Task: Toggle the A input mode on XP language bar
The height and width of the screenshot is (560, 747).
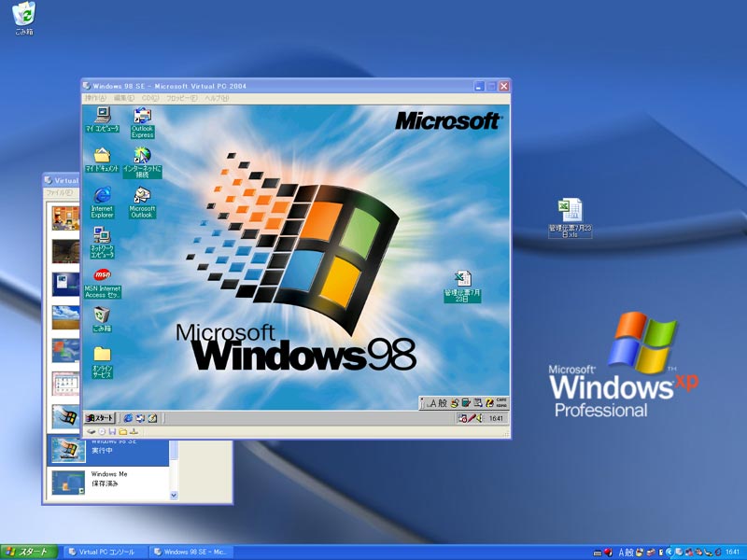Action: tap(621, 553)
